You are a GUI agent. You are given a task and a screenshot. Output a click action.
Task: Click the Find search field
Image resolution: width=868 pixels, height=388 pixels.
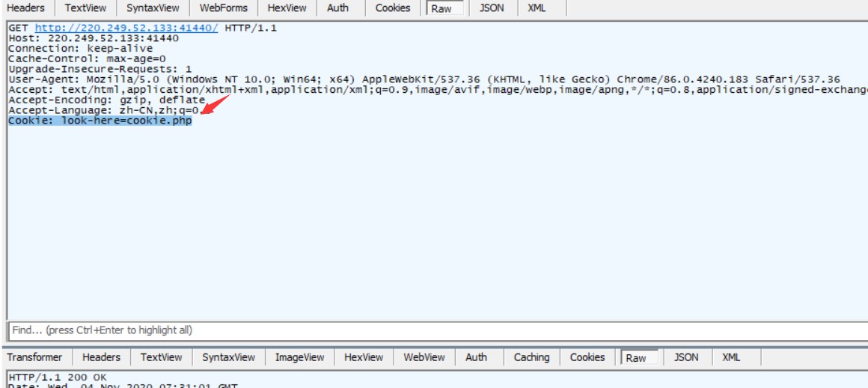coord(437,330)
